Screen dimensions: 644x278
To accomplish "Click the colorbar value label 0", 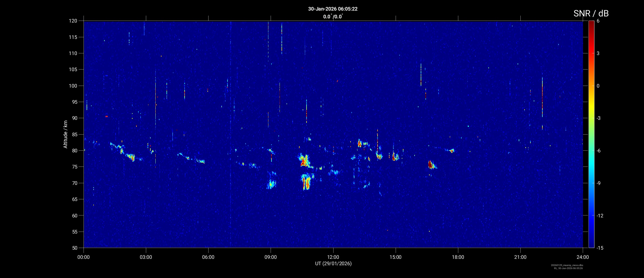I will pos(598,86).
